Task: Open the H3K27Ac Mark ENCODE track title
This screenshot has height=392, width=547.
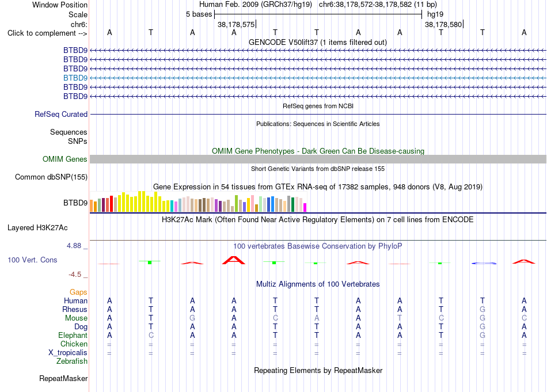Action: (318, 220)
